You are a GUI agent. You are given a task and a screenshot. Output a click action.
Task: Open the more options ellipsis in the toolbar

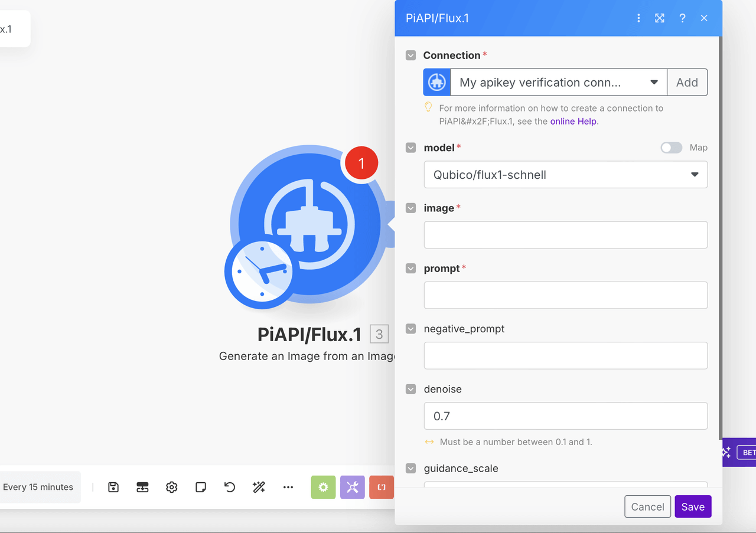coord(288,487)
